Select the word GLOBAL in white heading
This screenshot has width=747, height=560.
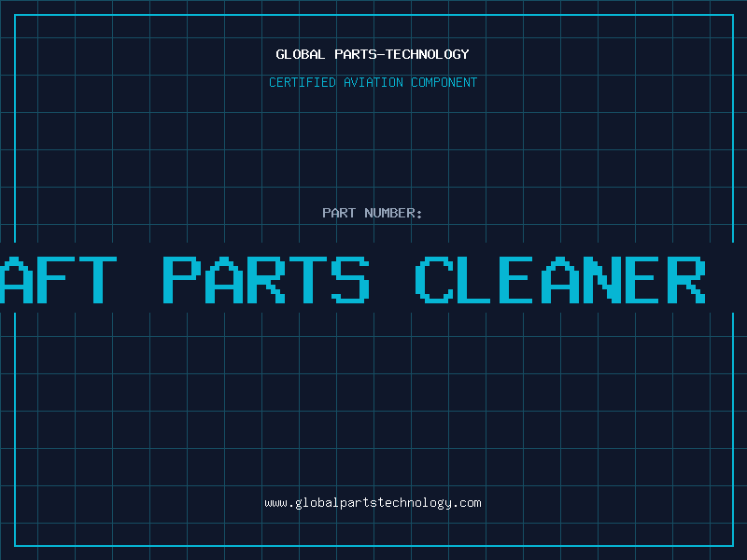pyautogui.click(x=301, y=54)
